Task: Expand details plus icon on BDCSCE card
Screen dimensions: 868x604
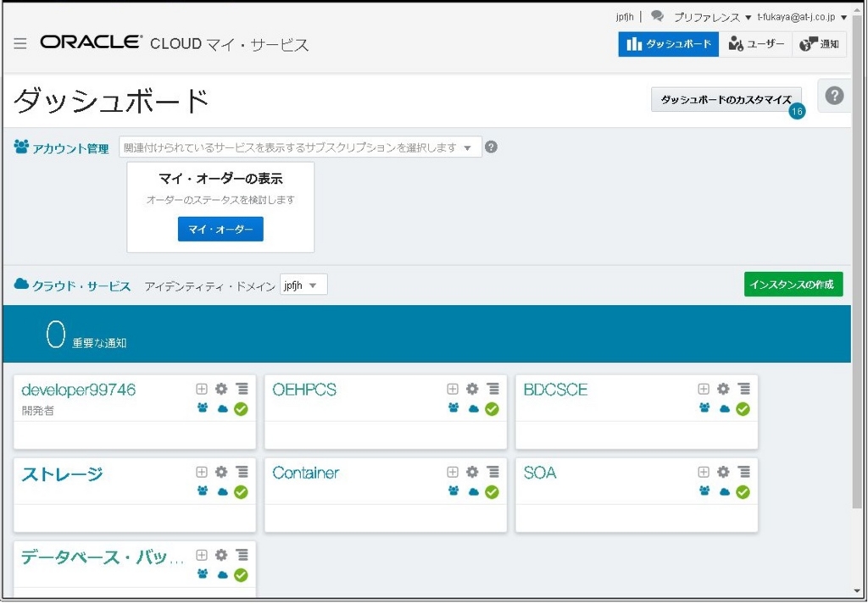Action: [704, 389]
